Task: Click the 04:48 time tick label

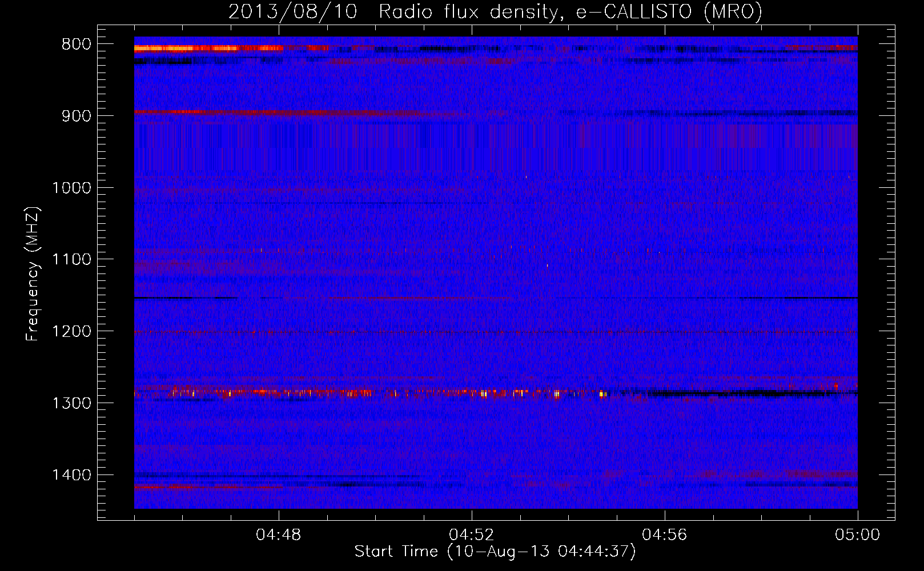Action: 279,535
